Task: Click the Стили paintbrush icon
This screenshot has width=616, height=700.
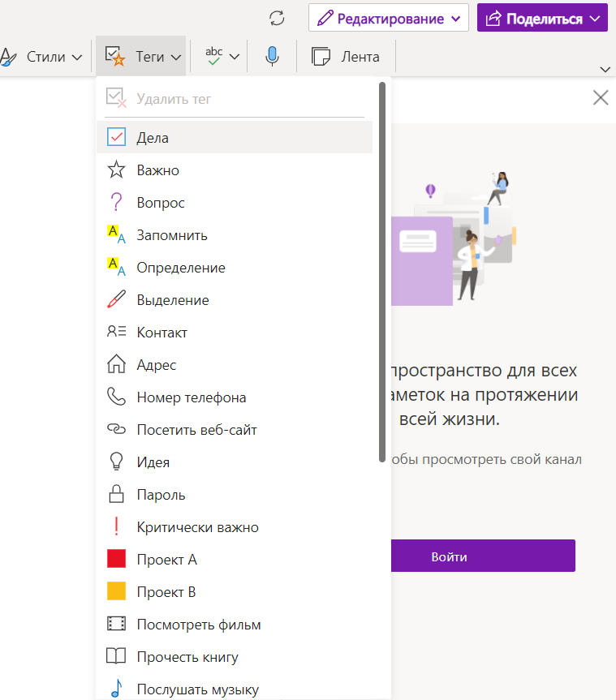Action: pos(8,57)
